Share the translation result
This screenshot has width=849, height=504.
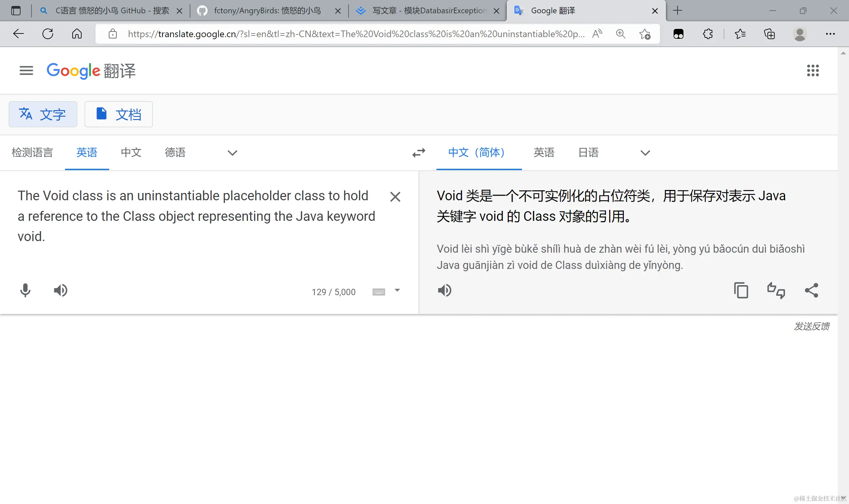[x=812, y=291]
